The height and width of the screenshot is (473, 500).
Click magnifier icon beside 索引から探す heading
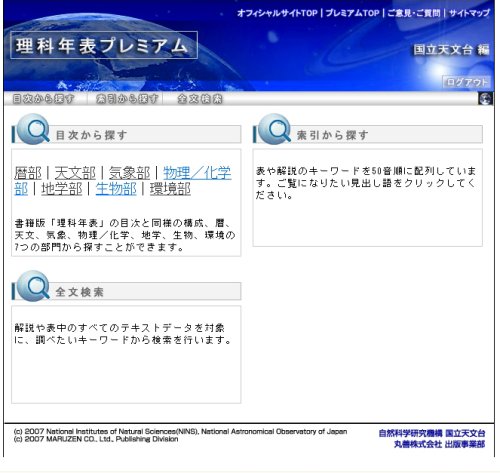[275, 129]
